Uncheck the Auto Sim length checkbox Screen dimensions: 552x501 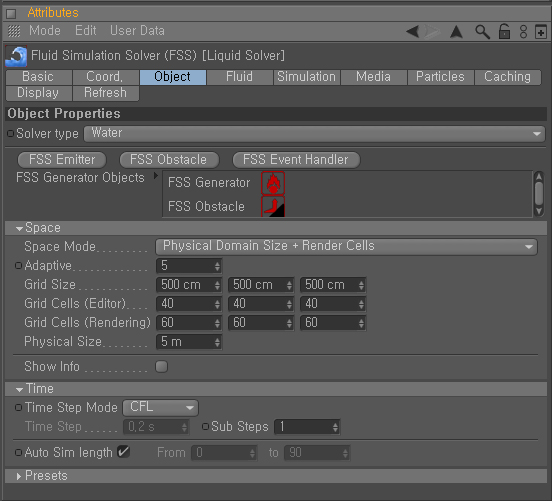(x=124, y=452)
